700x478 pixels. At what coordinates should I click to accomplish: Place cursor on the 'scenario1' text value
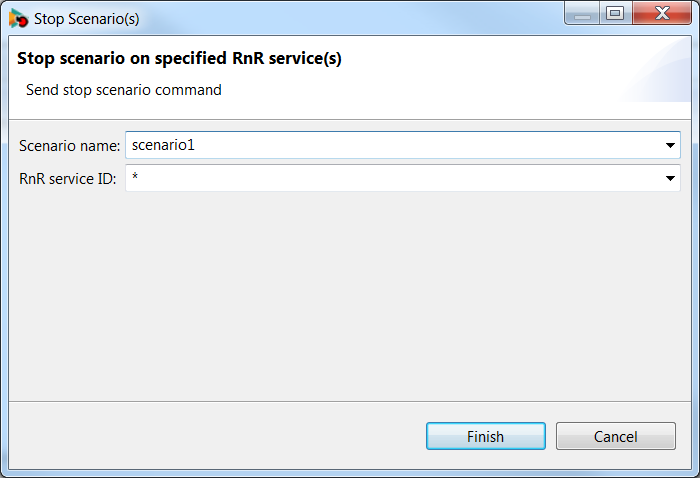point(163,145)
